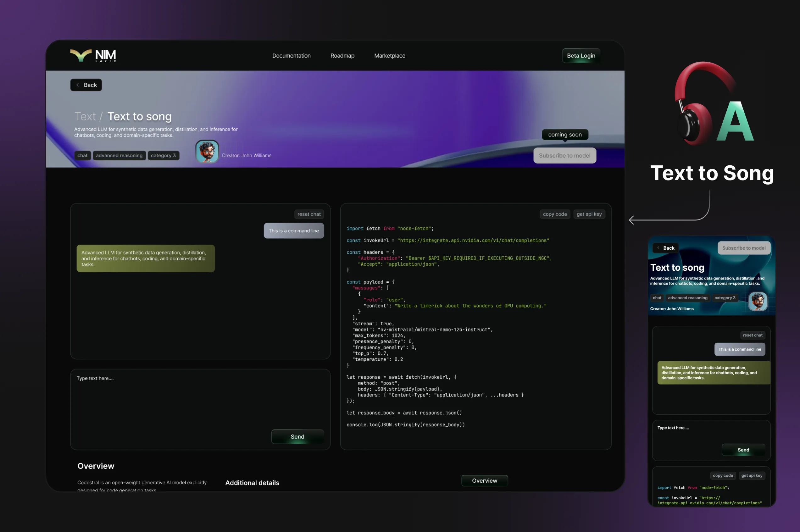The width and height of the screenshot is (800, 532).
Task: Click the Text breadcrumb link
Action: coord(85,116)
